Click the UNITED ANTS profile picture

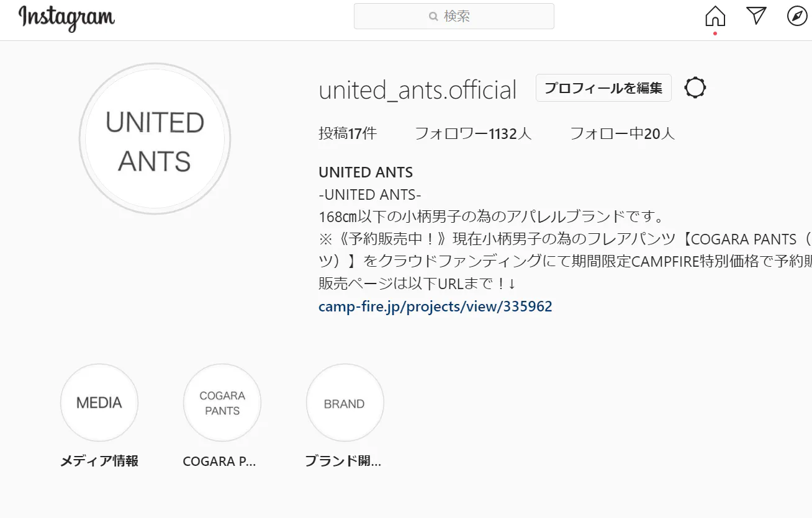point(155,139)
